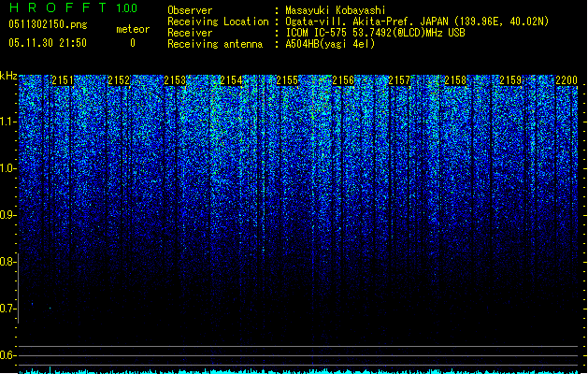Viewport: 588px width, 374px height.
Task: Click the ICOM IC-575 receiver text
Action: coord(375,33)
